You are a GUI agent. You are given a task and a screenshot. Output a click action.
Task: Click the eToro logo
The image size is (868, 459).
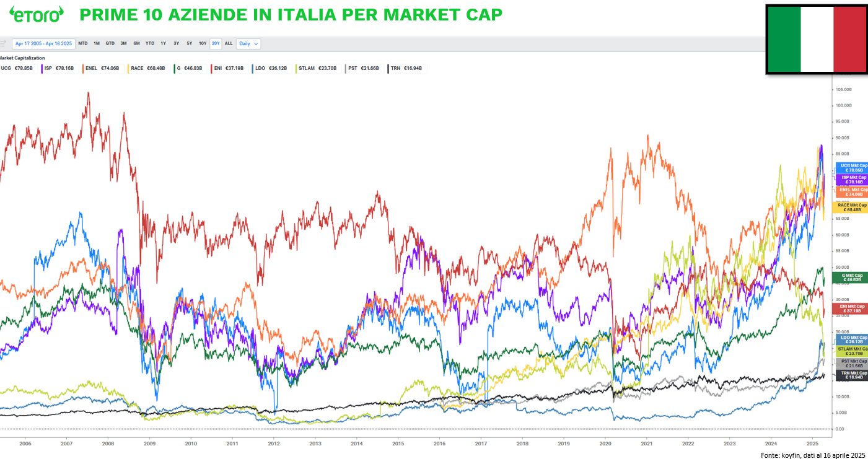coord(37,14)
